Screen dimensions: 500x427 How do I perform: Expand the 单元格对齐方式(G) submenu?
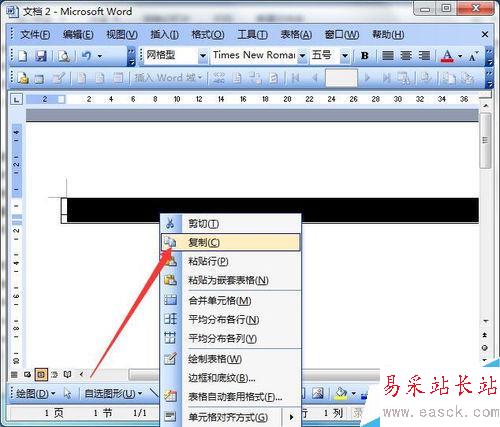click(231, 417)
